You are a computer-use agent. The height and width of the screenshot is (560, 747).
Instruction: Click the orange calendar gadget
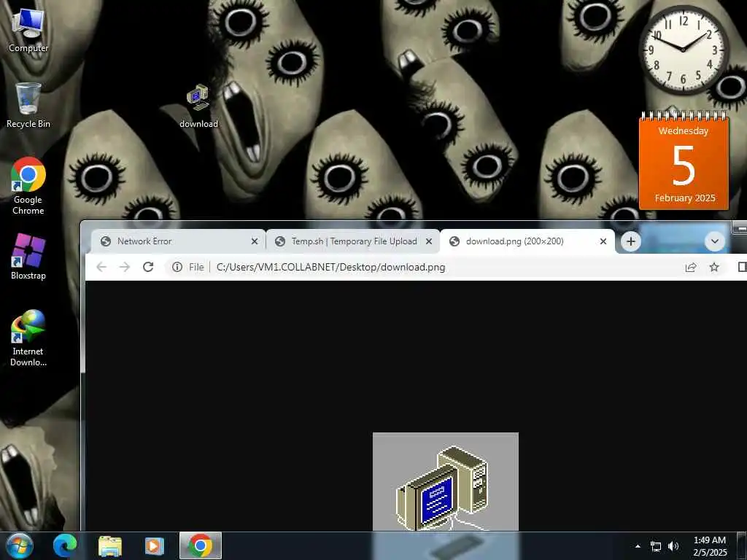(x=684, y=160)
